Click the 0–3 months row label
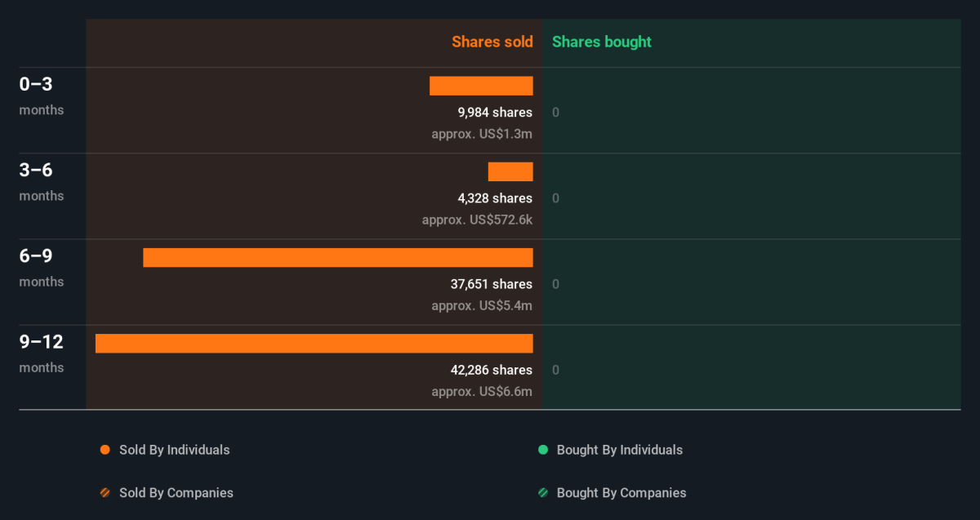Viewport: 980px width, 520px height. pyautogui.click(x=42, y=96)
